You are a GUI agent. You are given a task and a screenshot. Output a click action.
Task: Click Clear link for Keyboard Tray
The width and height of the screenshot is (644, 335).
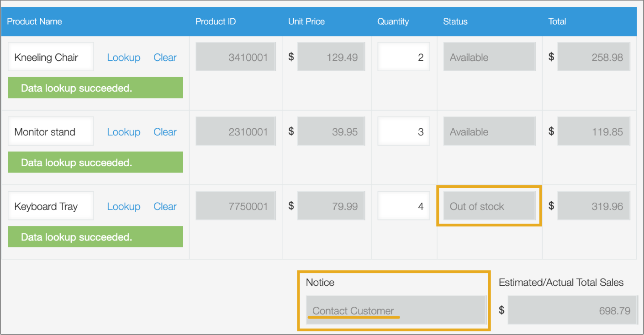[165, 206]
